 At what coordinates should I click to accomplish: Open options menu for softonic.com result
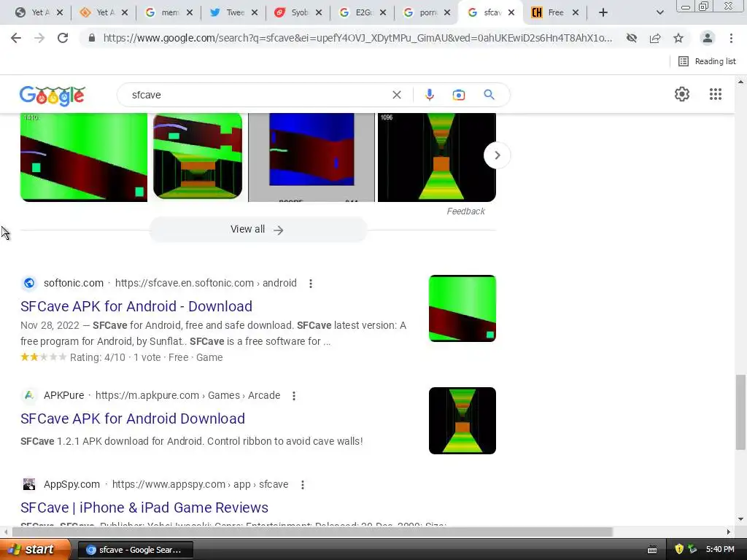pyautogui.click(x=311, y=284)
